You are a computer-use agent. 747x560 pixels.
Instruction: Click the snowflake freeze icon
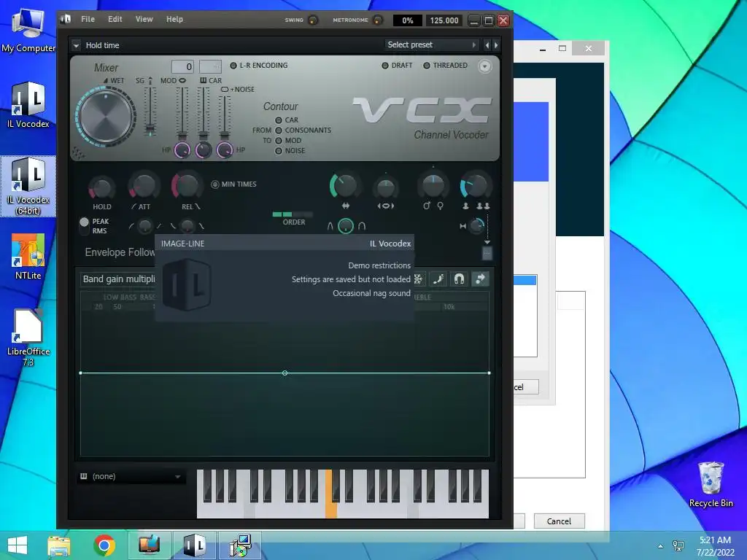point(418,279)
